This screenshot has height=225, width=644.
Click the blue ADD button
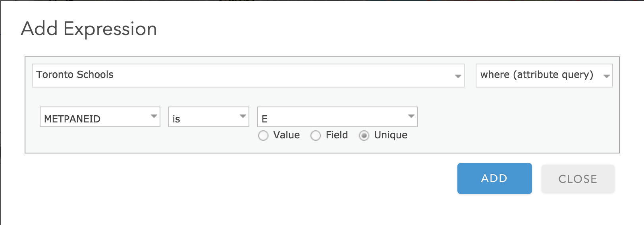495,178
